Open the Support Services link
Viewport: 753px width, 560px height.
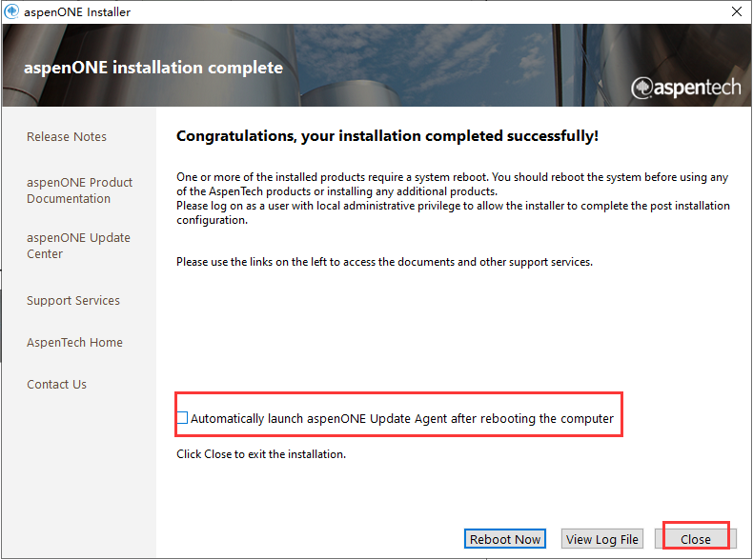point(73,301)
